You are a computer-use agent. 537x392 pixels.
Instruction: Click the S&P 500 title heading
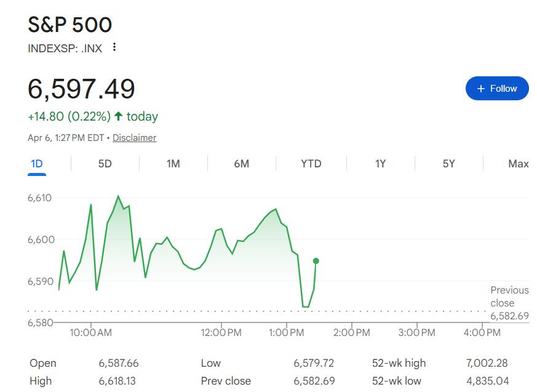click(x=70, y=25)
